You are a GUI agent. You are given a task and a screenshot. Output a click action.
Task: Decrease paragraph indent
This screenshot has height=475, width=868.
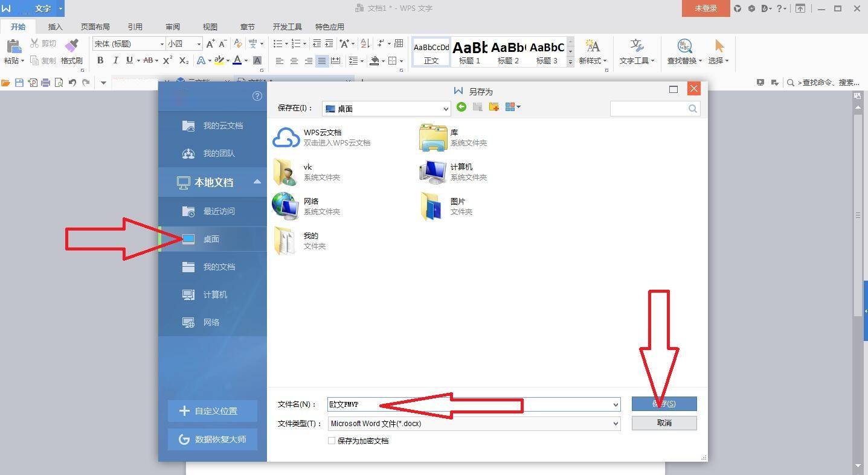(x=317, y=43)
